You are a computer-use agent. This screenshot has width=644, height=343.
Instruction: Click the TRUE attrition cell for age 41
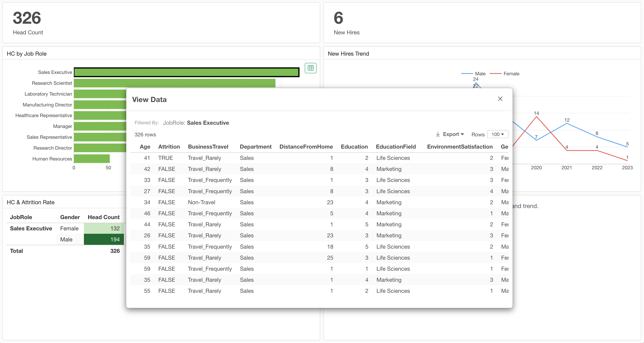point(165,158)
